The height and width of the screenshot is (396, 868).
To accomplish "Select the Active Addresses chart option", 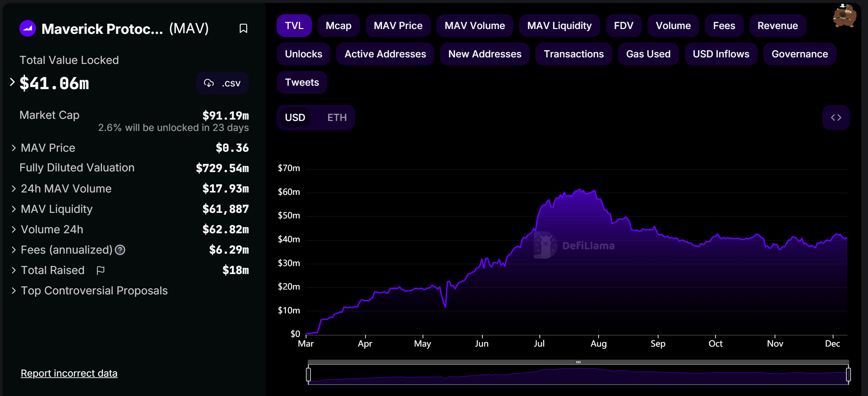I will point(385,54).
